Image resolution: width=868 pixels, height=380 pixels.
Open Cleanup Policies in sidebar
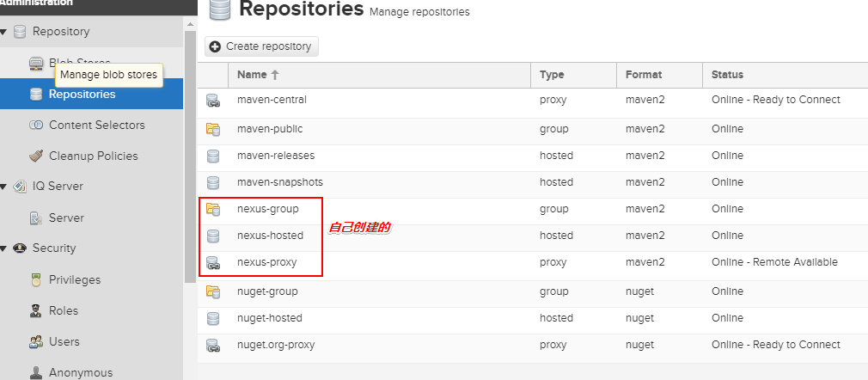point(91,156)
